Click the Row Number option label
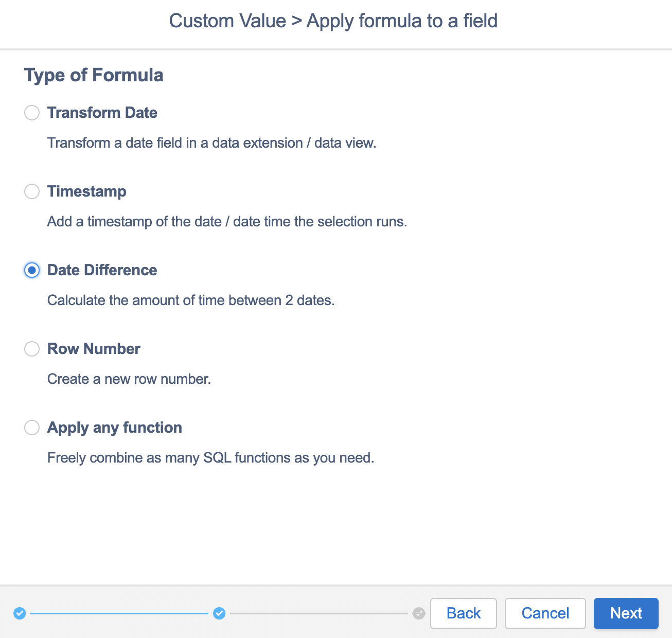 [x=94, y=349]
